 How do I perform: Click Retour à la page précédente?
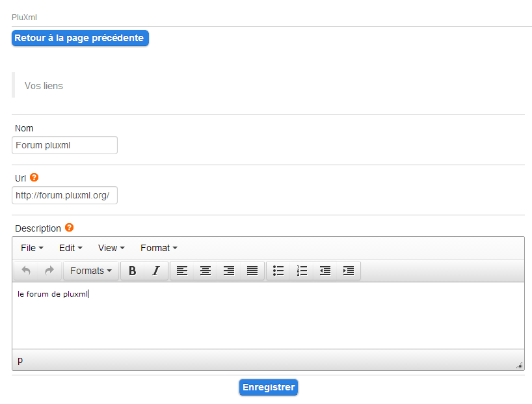pos(80,38)
